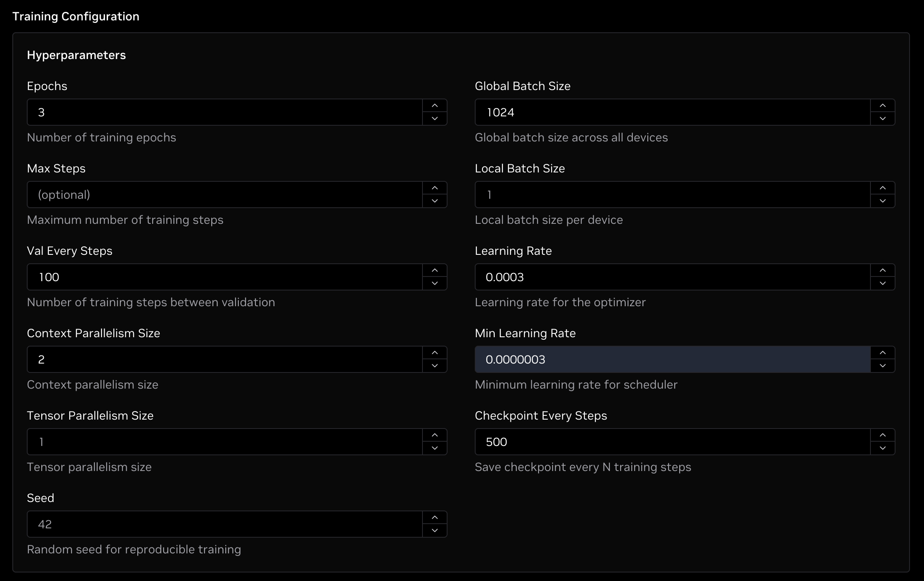924x581 pixels.
Task: Decrement the Global Batch Size
Action: (x=882, y=118)
